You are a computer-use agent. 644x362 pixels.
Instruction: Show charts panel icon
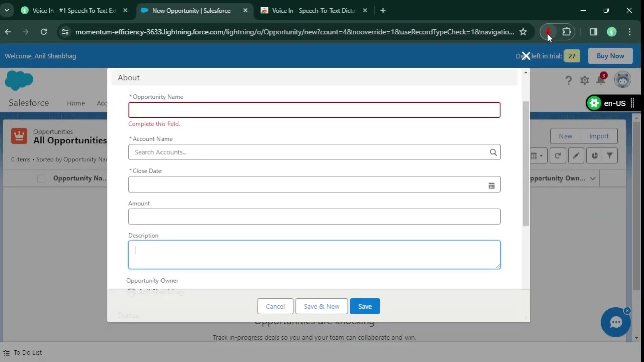(x=594, y=156)
